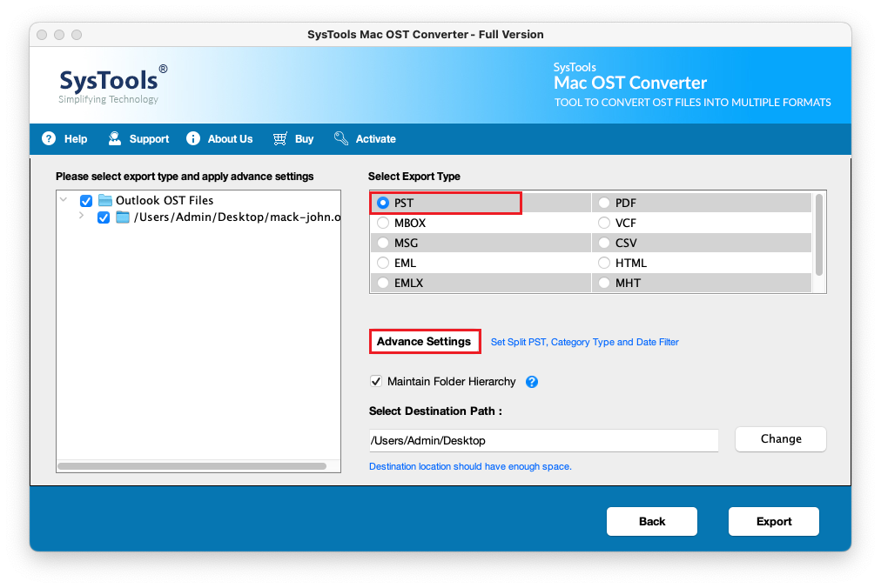Select the PDF export type

[x=604, y=203]
